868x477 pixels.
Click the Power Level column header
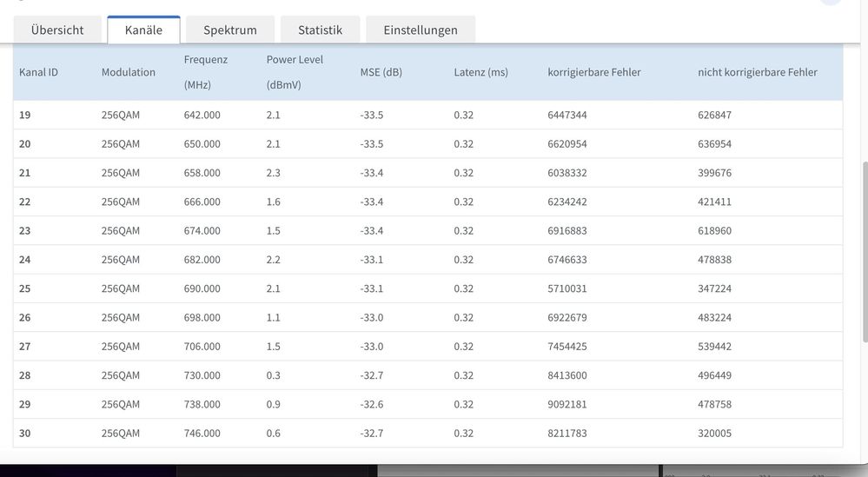(293, 72)
